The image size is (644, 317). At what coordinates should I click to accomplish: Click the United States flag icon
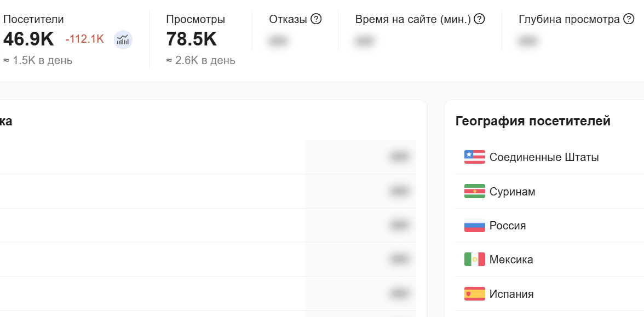click(x=475, y=157)
